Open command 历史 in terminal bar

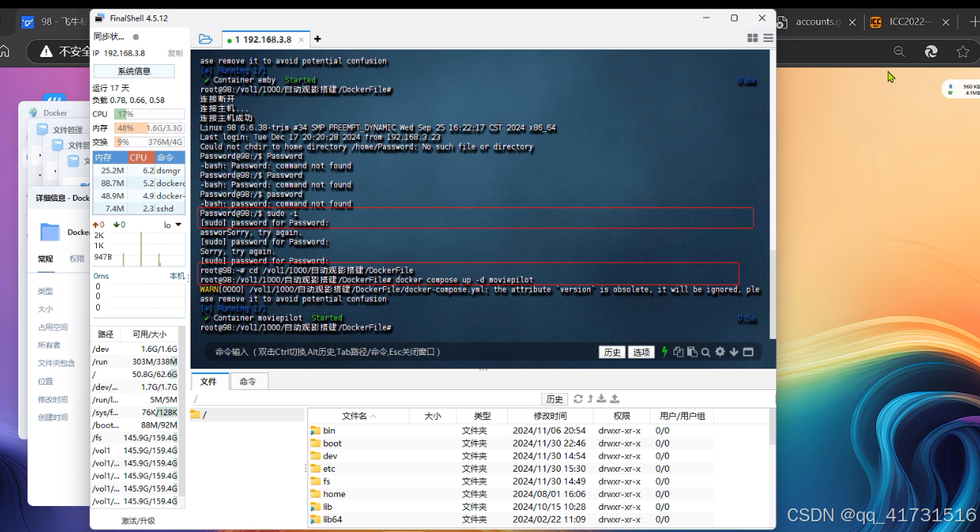pyautogui.click(x=612, y=352)
